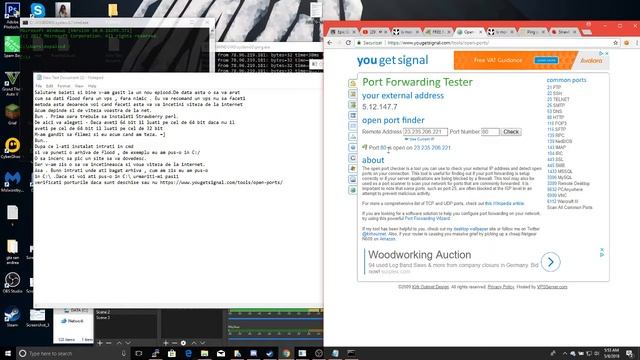Click Scan All Common Ports link
This screenshot has width=640, height=360.
569,207
